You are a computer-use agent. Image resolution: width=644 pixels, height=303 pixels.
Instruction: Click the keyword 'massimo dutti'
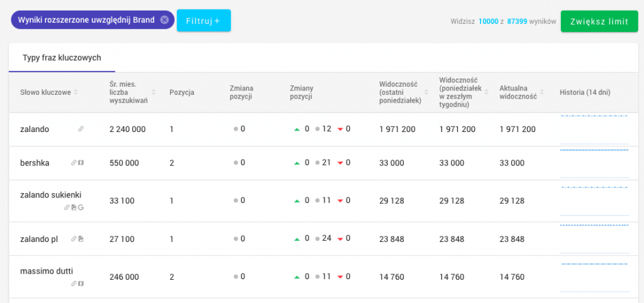47,270
